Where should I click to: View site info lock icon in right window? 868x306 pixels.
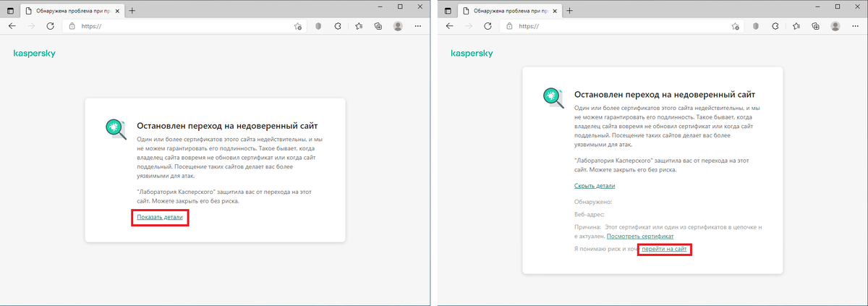(509, 26)
